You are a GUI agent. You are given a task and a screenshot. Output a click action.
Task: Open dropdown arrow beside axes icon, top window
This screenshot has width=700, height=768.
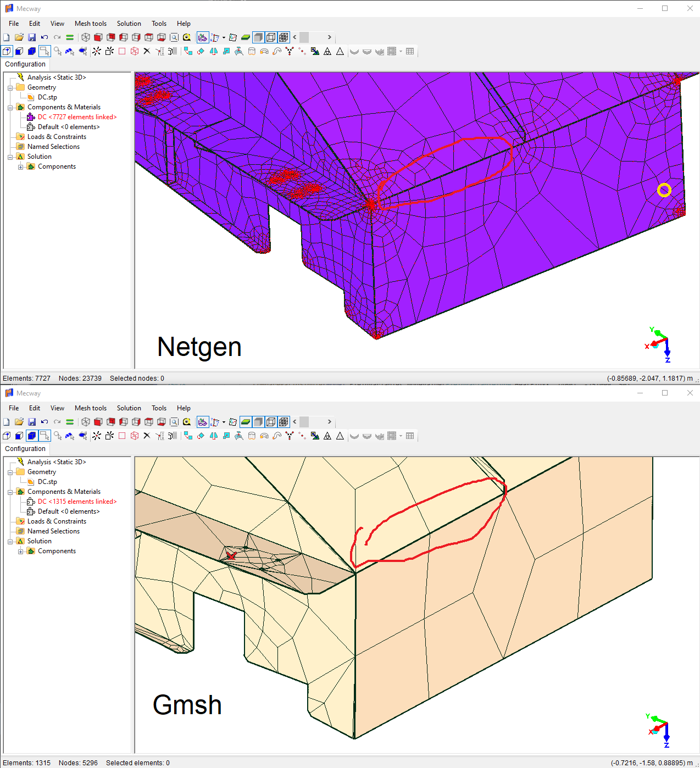click(224, 38)
